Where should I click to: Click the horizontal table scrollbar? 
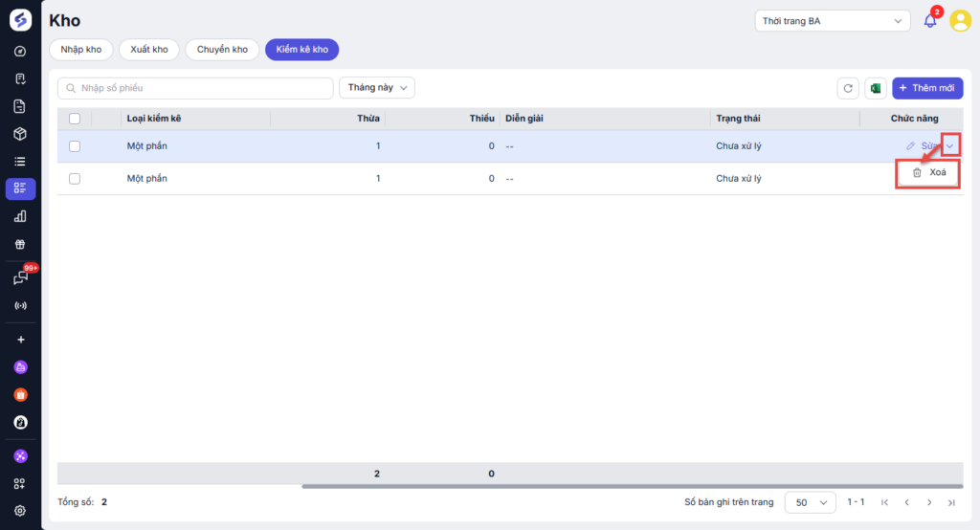tap(632, 486)
